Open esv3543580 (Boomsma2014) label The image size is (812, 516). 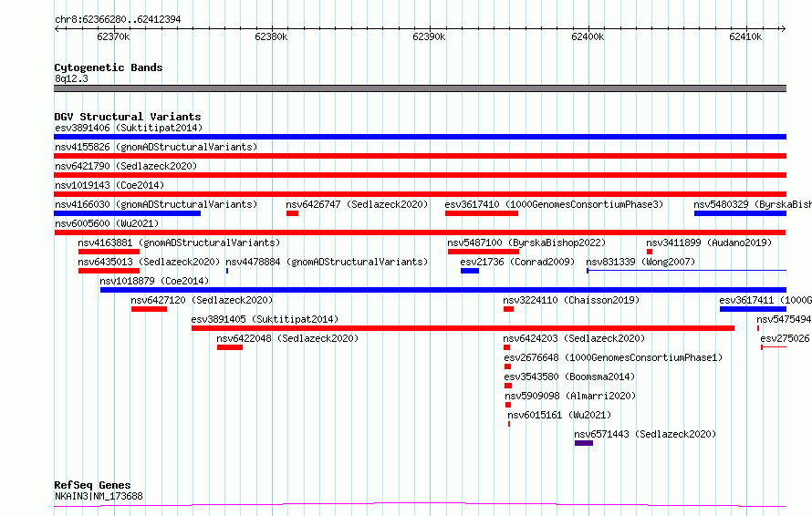point(569,377)
